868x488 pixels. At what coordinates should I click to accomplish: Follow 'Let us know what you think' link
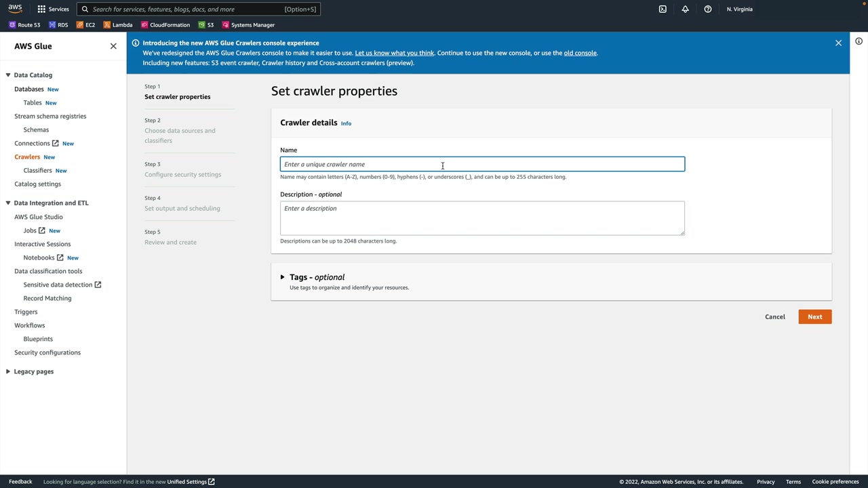[x=395, y=53]
